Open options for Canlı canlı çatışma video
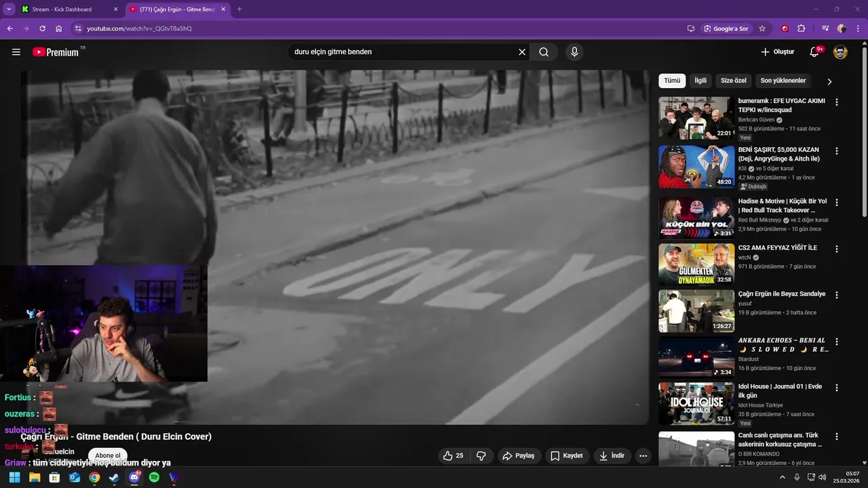Screen dimensions: 868x488 [837, 436]
